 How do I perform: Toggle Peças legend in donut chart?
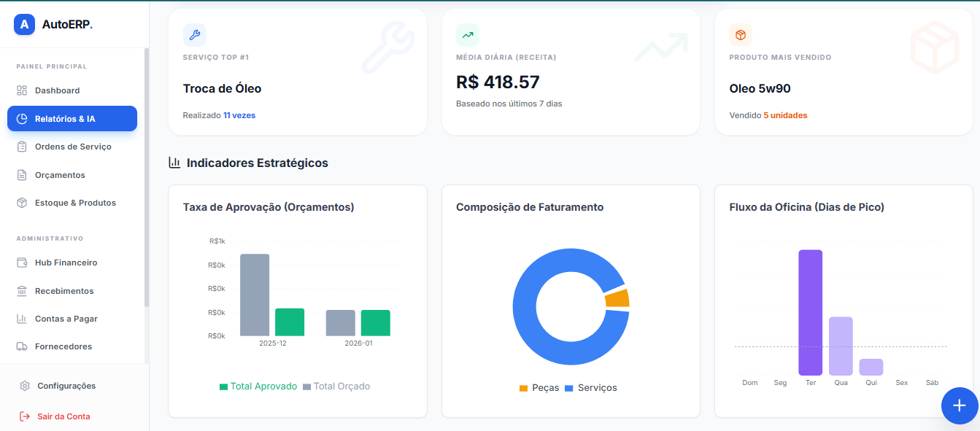pyautogui.click(x=539, y=388)
